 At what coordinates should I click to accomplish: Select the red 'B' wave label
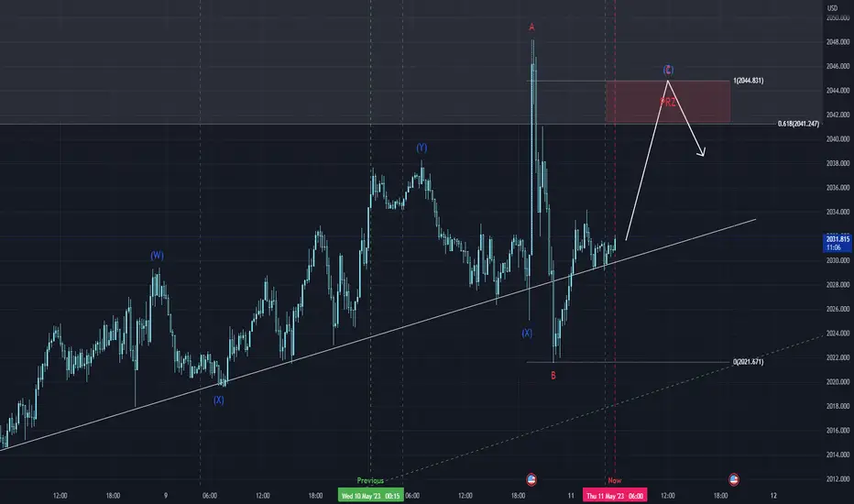tap(553, 376)
